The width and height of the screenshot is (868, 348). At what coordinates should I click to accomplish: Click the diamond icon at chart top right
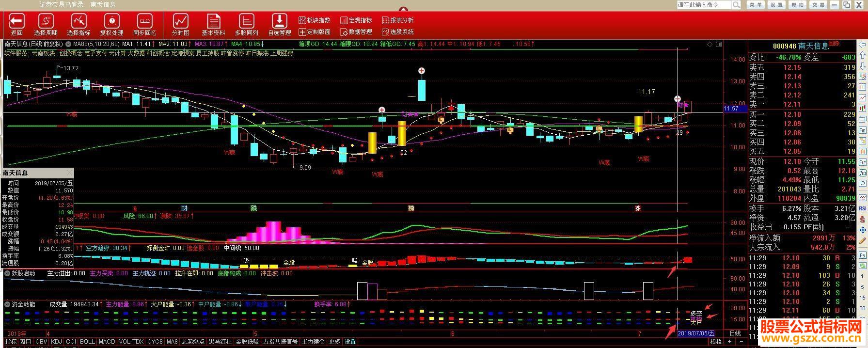pyautogui.click(x=710, y=44)
